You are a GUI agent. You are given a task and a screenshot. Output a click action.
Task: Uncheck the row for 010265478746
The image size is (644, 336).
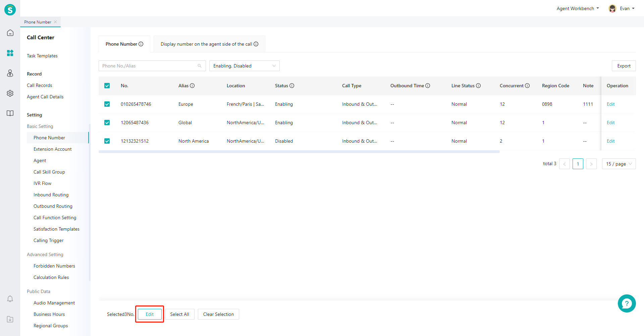coord(107,104)
